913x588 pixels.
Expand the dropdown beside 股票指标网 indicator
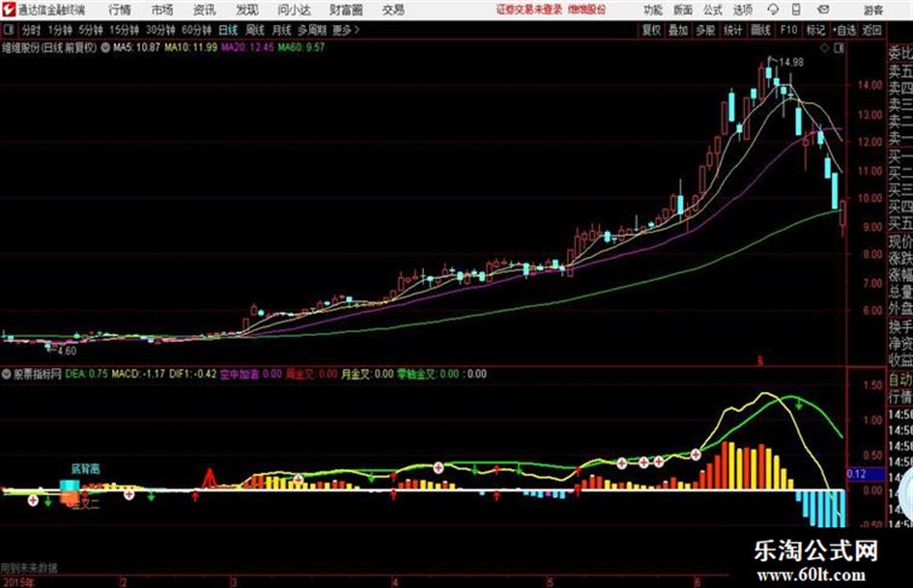7,374
